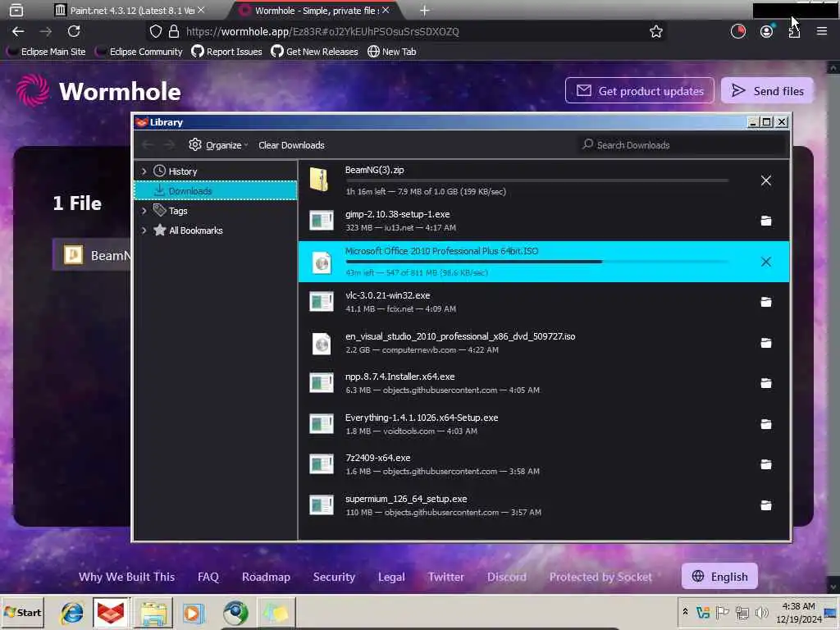
Task: Open the browser account icon
Action: point(767,32)
